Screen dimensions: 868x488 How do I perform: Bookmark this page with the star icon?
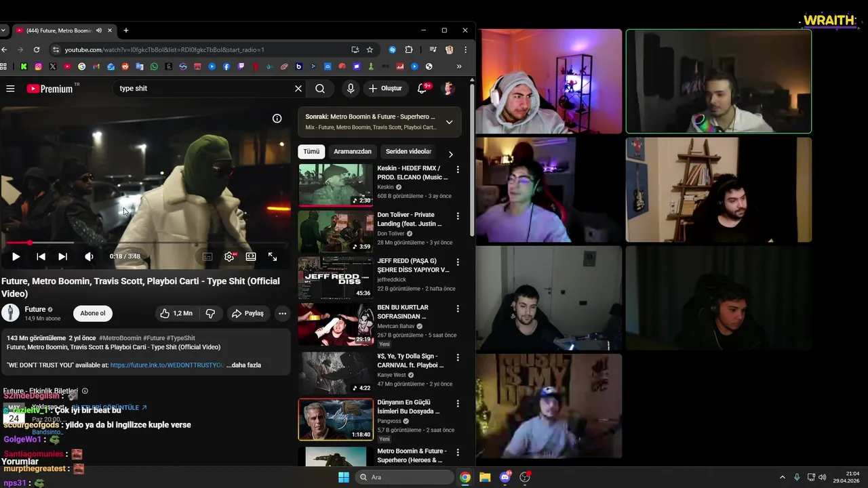click(x=370, y=49)
